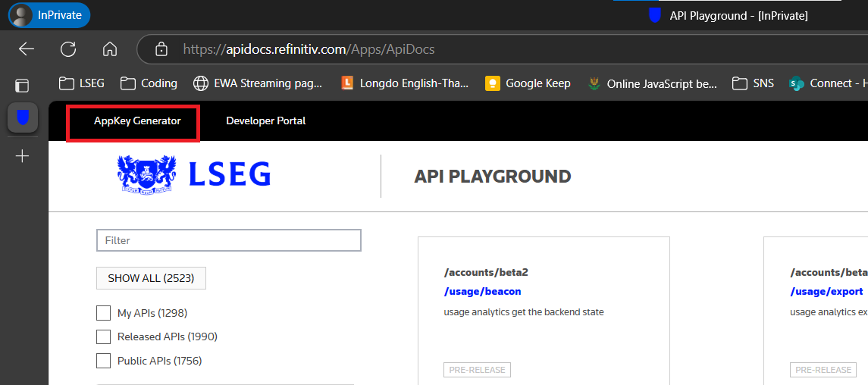
Task: Click the InPrivate profile badge
Action: tap(49, 15)
